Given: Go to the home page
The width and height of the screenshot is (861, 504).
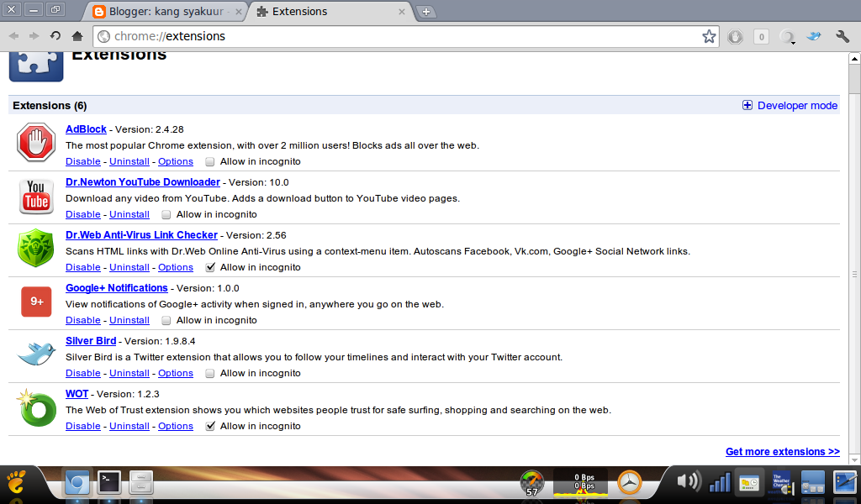Looking at the screenshot, I should click(x=77, y=36).
